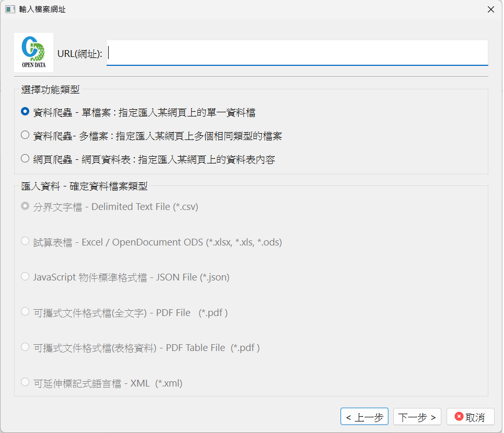Click the dialog title bar window icon
The image size is (504, 433).
coord(9,9)
